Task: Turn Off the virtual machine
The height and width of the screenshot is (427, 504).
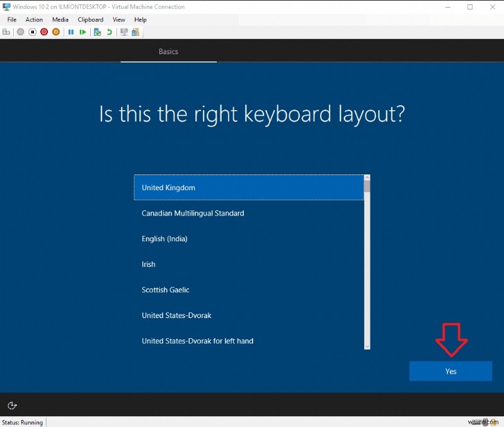Action: pyautogui.click(x=33, y=32)
